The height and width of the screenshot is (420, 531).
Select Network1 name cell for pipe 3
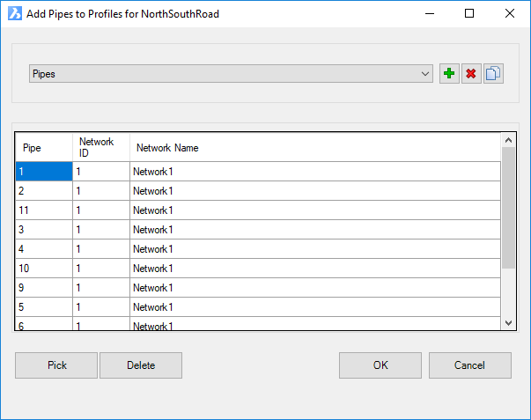(315, 230)
